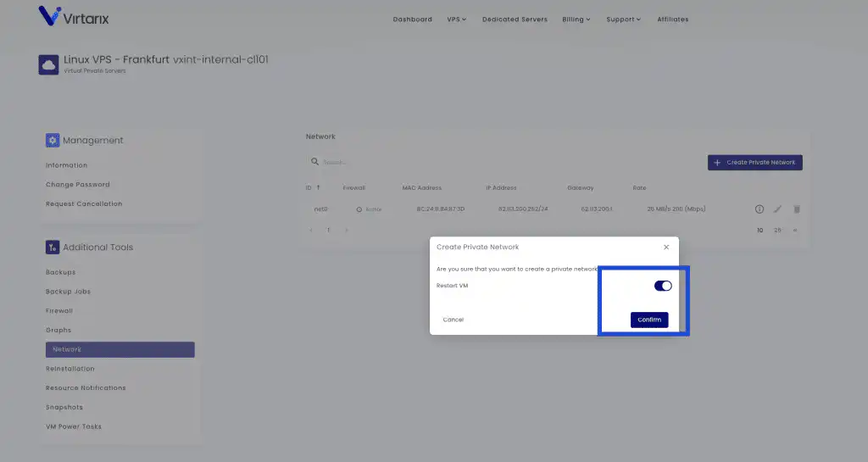The height and width of the screenshot is (462, 868).
Task: Cancel the Create Private Network dialog
Action: tap(453, 320)
